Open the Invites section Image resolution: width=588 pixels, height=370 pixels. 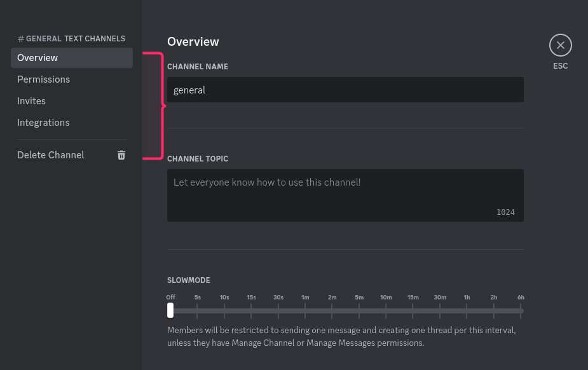tap(31, 101)
